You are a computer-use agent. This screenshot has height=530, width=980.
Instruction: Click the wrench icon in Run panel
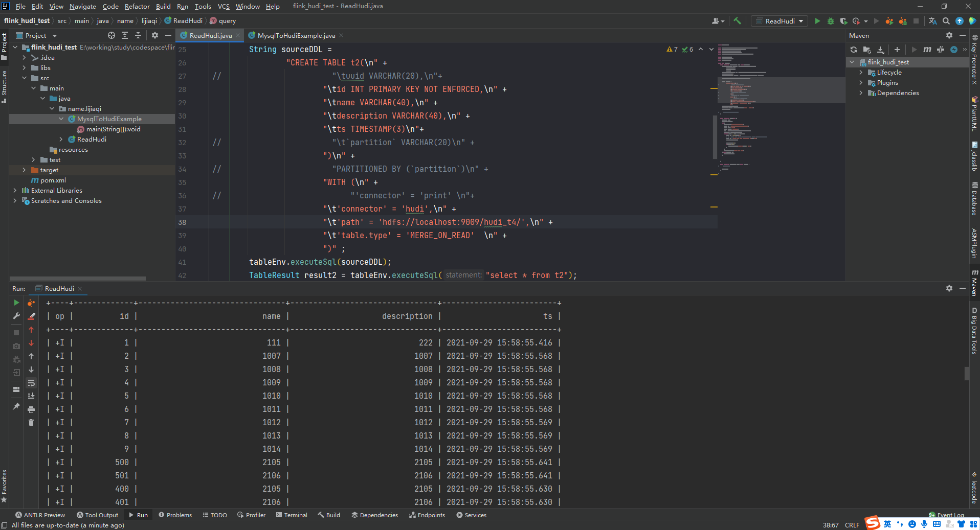[16, 316]
